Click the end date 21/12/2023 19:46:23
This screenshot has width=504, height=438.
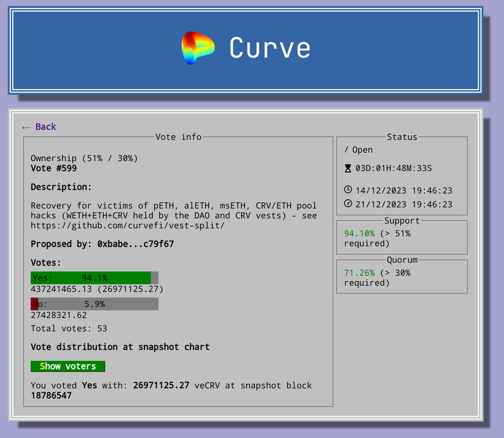click(404, 204)
